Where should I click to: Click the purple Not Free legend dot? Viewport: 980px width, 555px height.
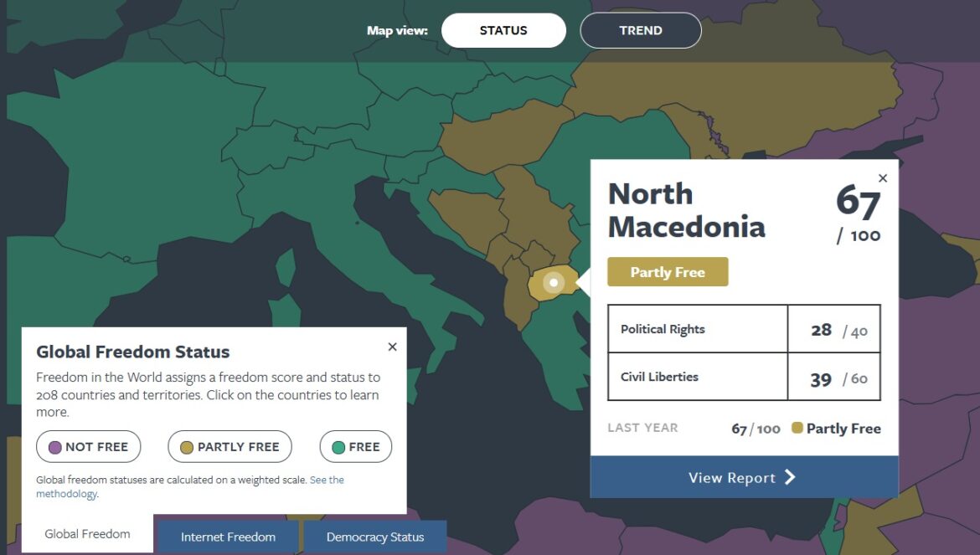(x=55, y=447)
